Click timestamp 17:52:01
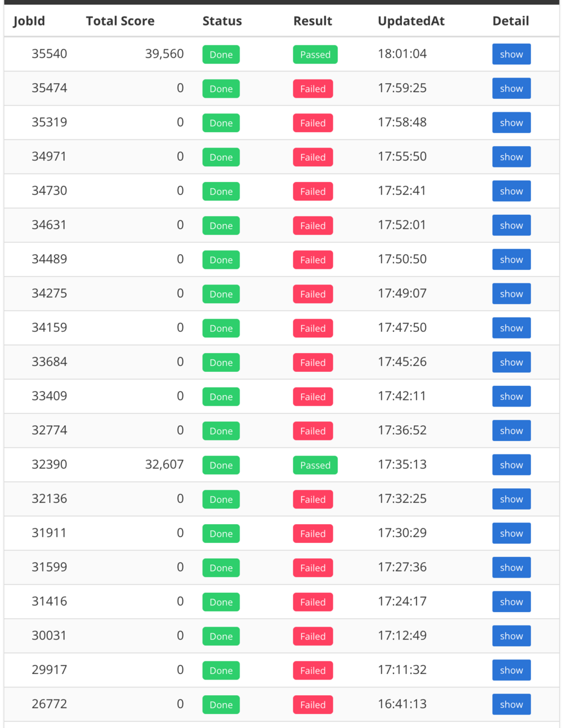 (402, 225)
